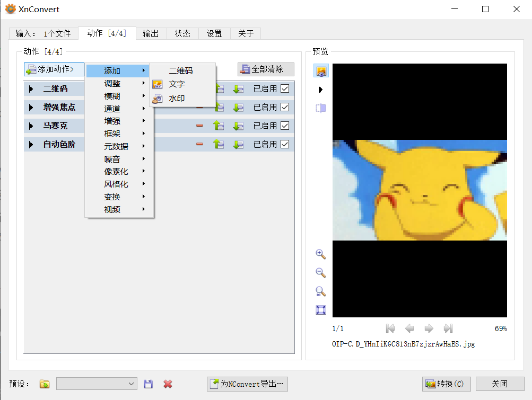Click the 转换(C) button

447,384
